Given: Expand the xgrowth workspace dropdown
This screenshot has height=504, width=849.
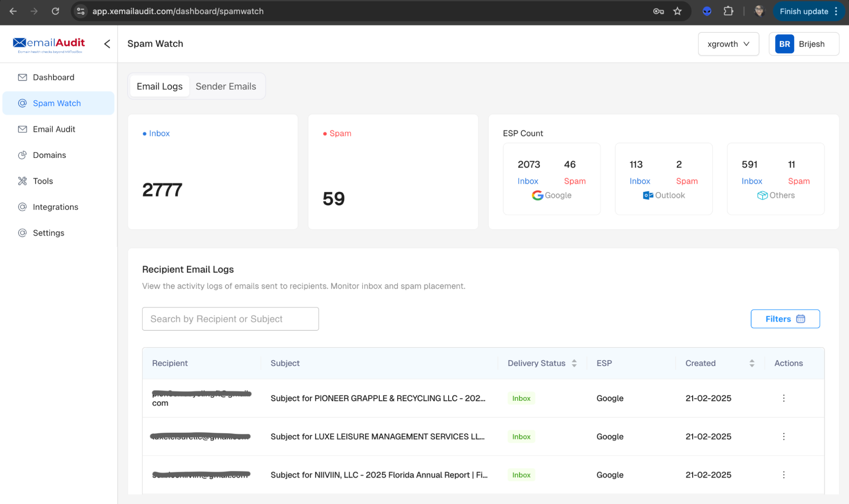Looking at the screenshot, I should pyautogui.click(x=728, y=44).
